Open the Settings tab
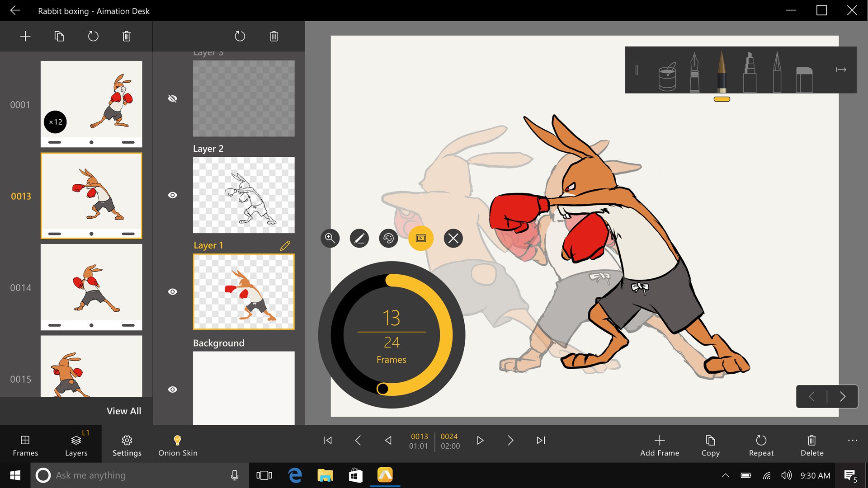This screenshot has height=488, width=868. pos(127,445)
